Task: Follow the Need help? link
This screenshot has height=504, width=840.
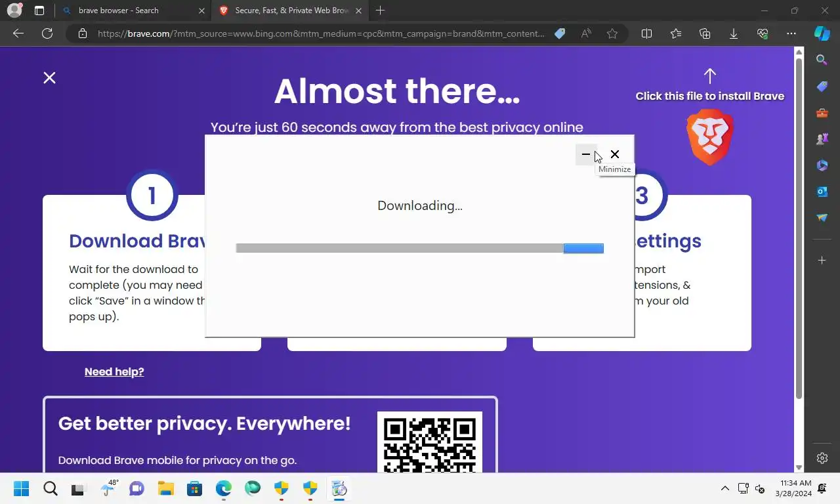Action: pyautogui.click(x=114, y=371)
